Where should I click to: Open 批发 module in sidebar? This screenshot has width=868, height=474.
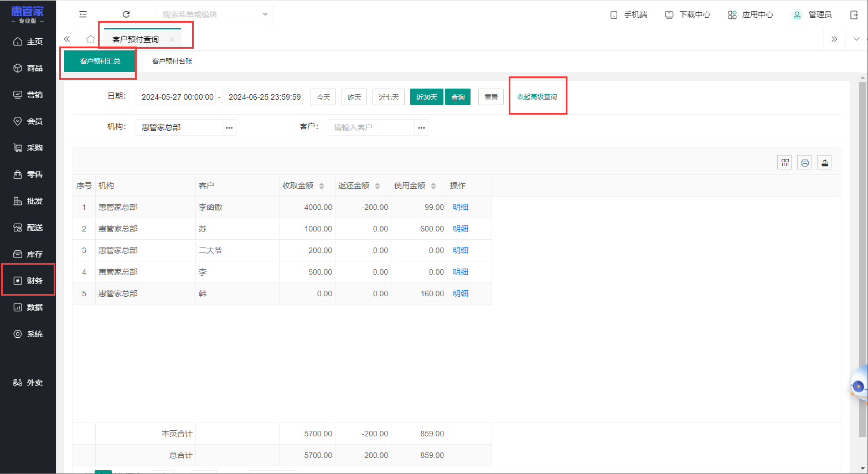pos(28,201)
